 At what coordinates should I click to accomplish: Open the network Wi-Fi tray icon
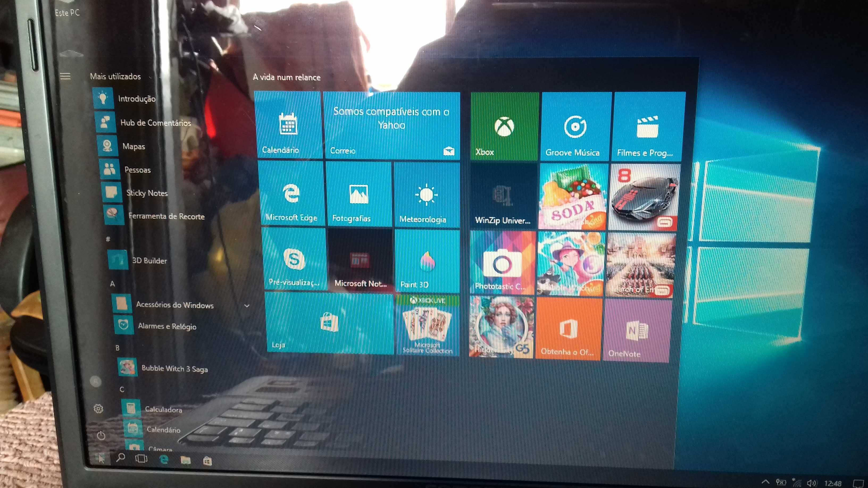[796, 483]
